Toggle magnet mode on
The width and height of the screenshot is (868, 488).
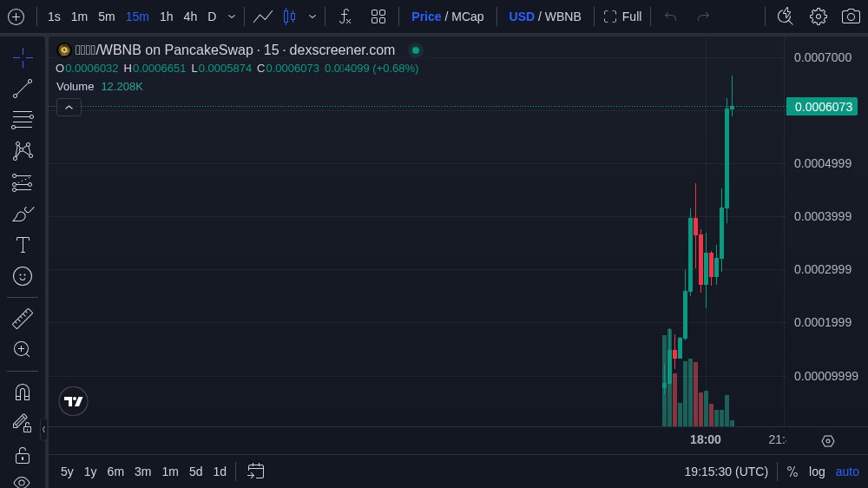23,392
